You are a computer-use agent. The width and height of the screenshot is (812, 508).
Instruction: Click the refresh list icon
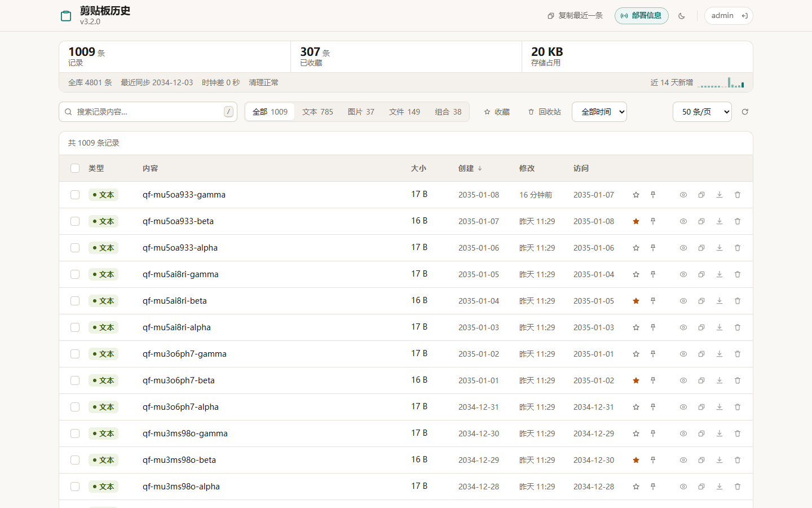(x=745, y=112)
